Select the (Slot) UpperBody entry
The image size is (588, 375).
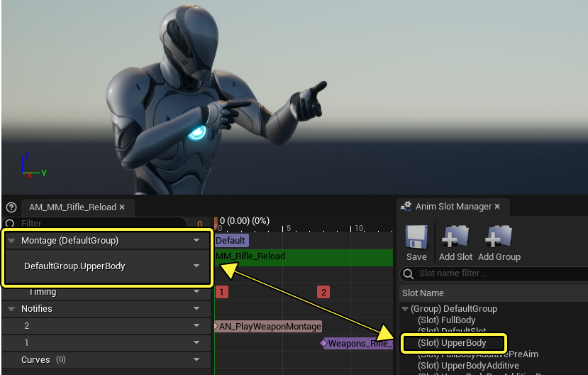pyautogui.click(x=452, y=343)
